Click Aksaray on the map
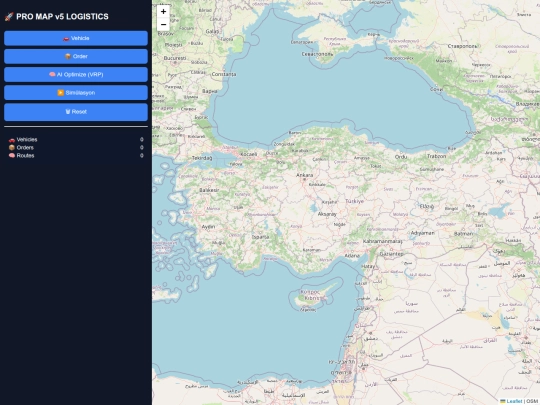 pos(327,214)
